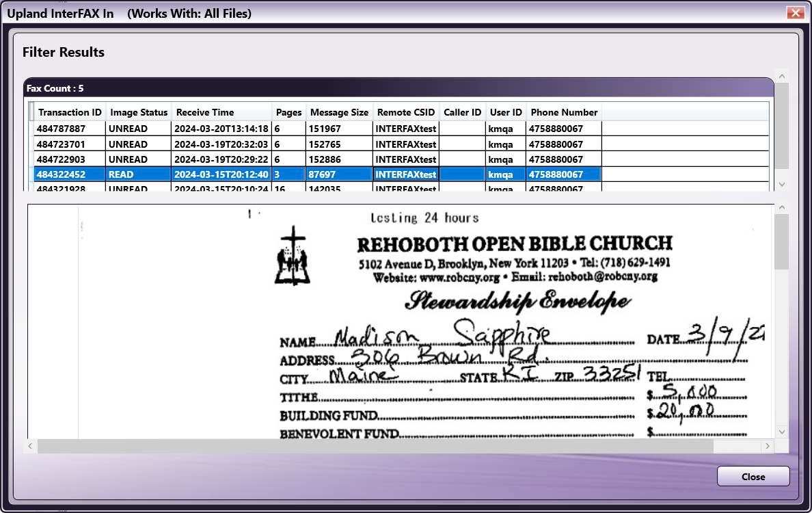
Task: Click the preview horizontal scroll left arrow
Action: click(30, 446)
